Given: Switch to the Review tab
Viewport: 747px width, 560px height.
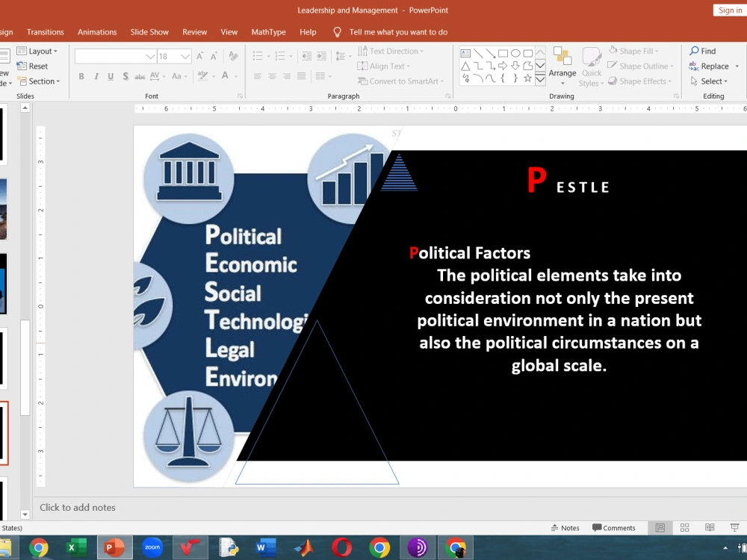Looking at the screenshot, I should click(x=194, y=32).
